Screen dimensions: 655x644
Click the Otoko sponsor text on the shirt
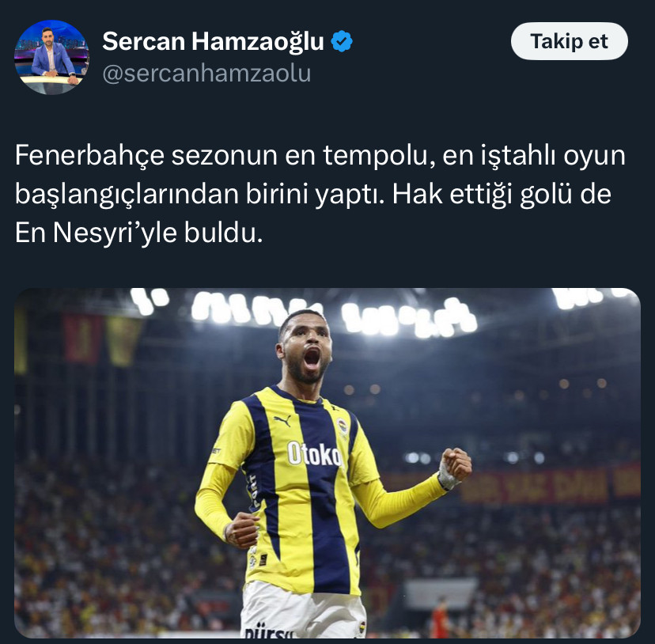(x=315, y=454)
